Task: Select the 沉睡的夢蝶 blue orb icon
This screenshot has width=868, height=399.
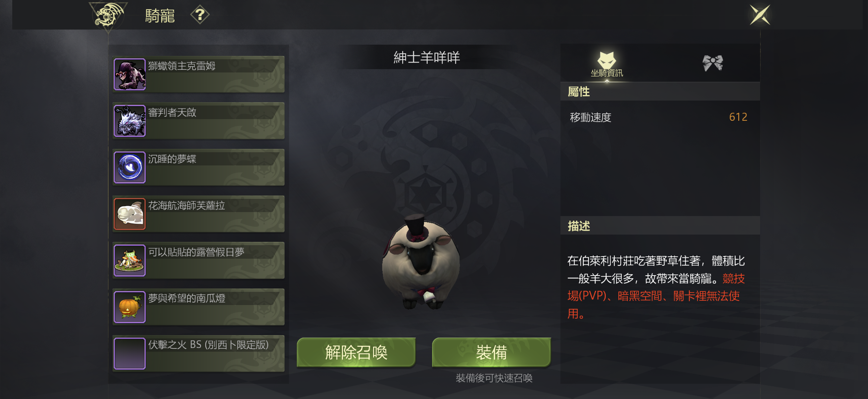Action: pyautogui.click(x=130, y=167)
